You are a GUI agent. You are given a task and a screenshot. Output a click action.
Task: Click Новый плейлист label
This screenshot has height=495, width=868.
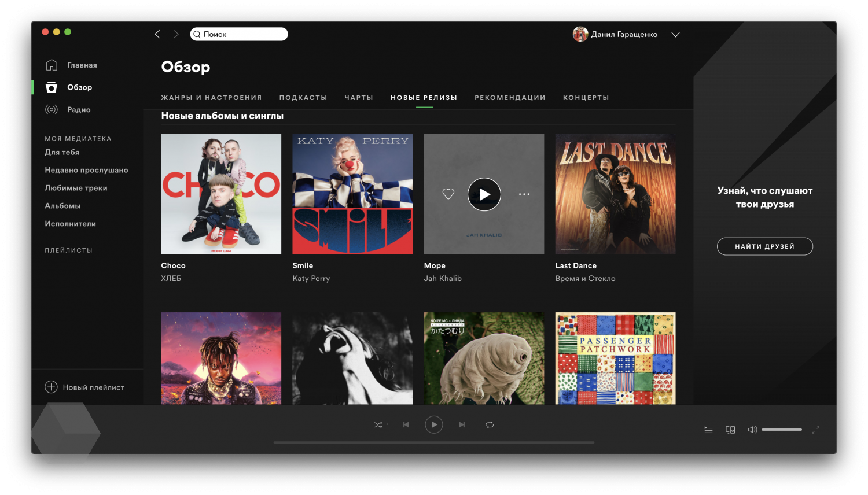click(x=94, y=387)
